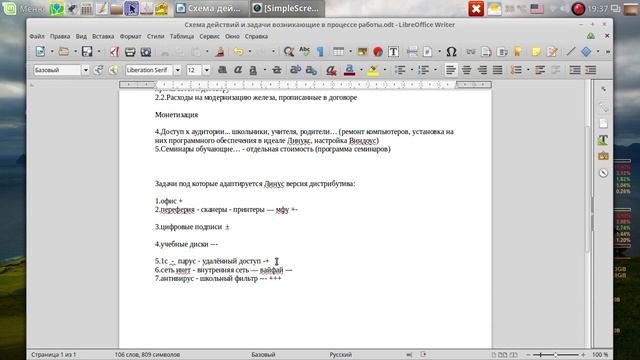
Task: Run spelling check Abc icon
Action: [x=304, y=51]
